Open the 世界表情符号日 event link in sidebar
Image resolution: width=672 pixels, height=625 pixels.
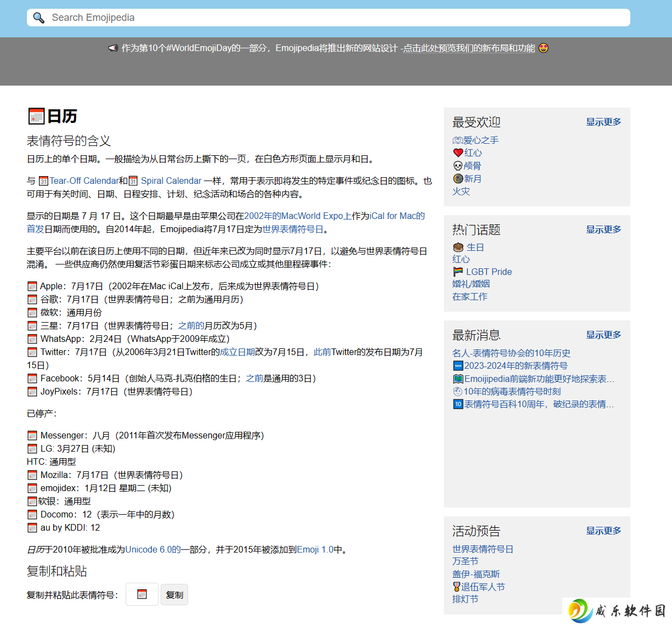coord(483,549)
